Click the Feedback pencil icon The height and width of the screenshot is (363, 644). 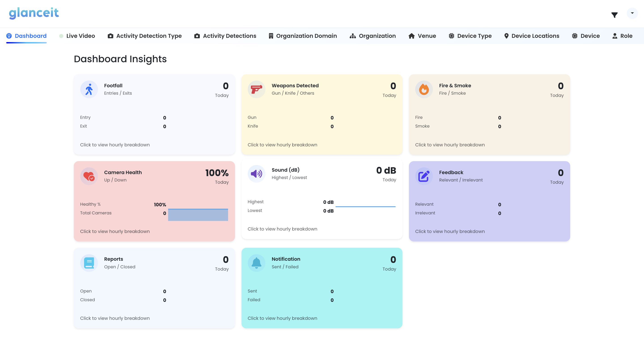point(424,176)
